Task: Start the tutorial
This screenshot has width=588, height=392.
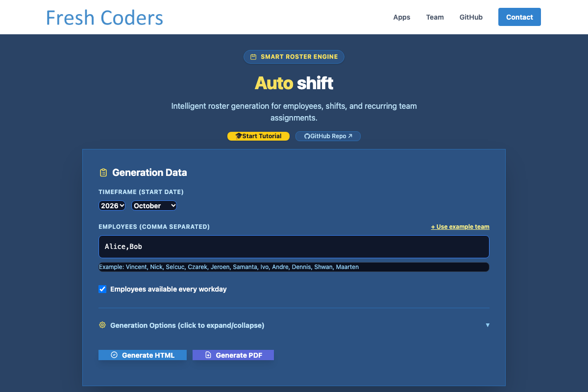Action: (258, 136)
